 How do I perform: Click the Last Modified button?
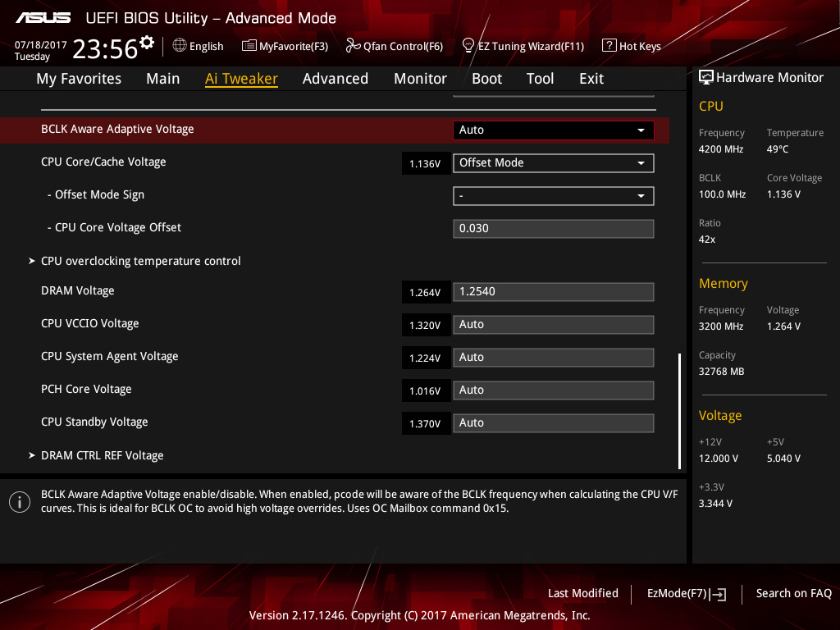(x=582, y=593)
